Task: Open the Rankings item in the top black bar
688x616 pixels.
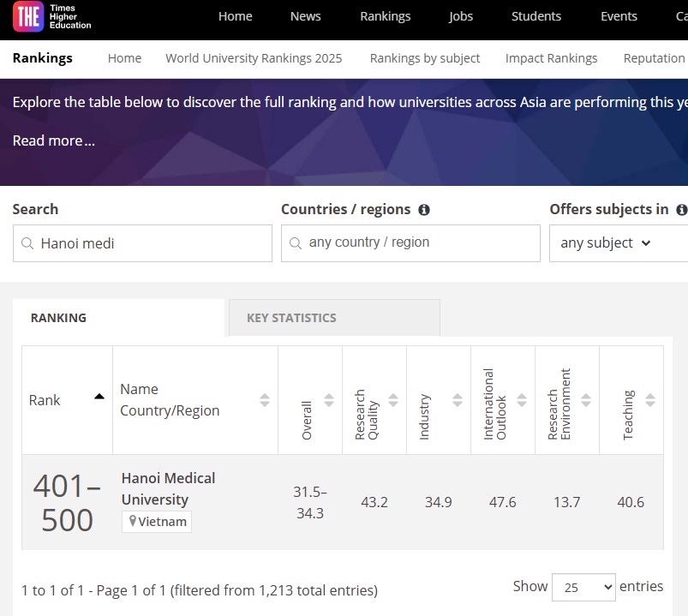Action: 386,16
